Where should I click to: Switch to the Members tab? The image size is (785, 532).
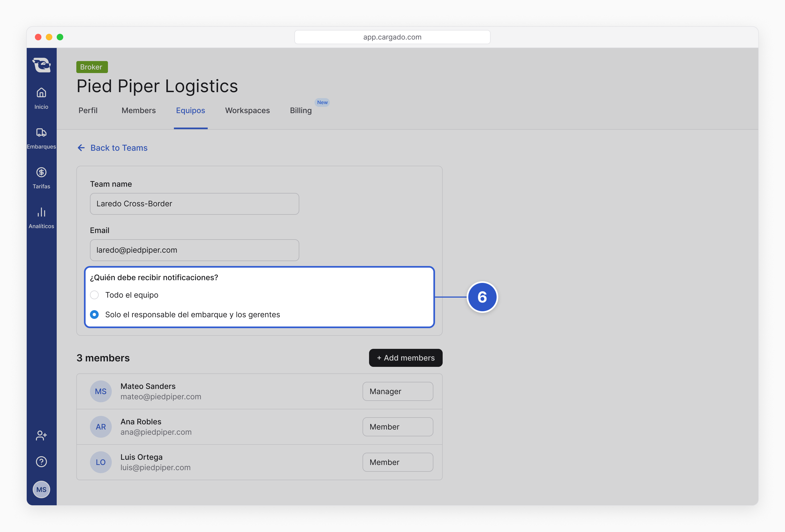(138, 110)
